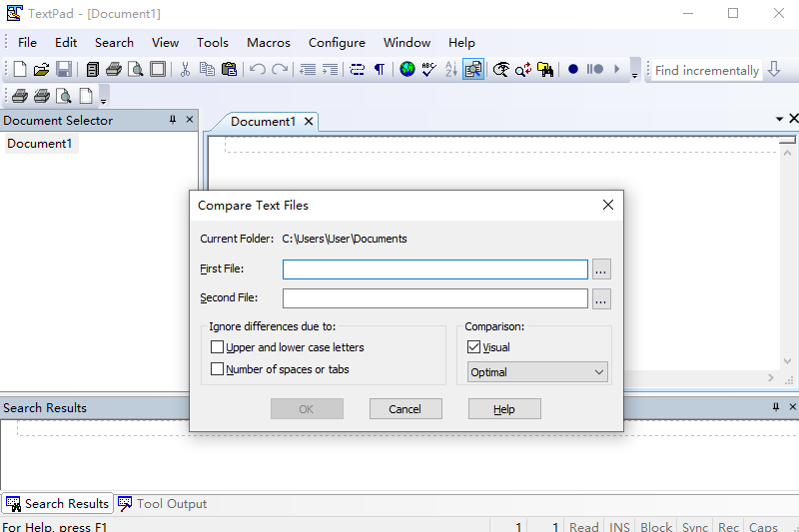This screenshot has height=532, width=799.
Task: Click the Record Macro dot icon
Action: 573,70
